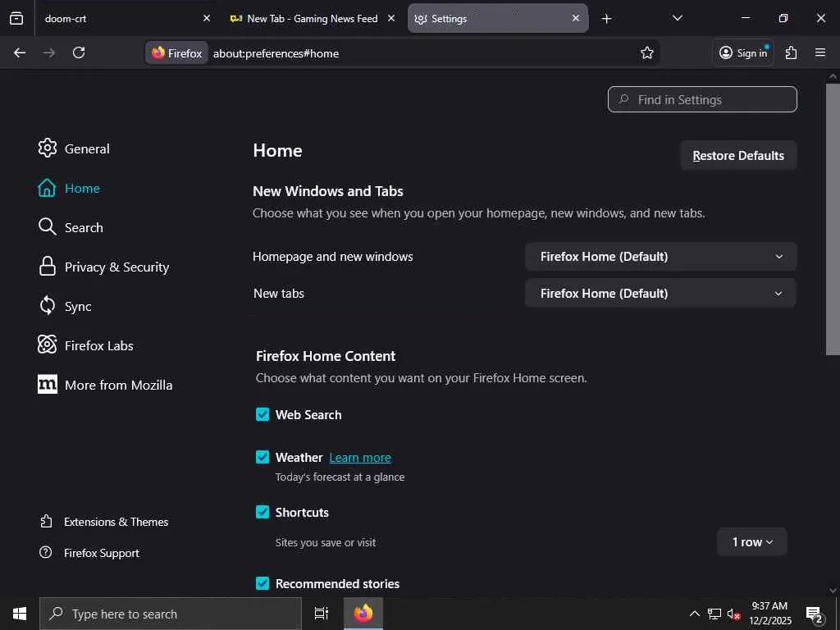This screenshot has height=630, width=840.
Task: Click the settings page vertical scrollbar
Action: click(833, 221)
